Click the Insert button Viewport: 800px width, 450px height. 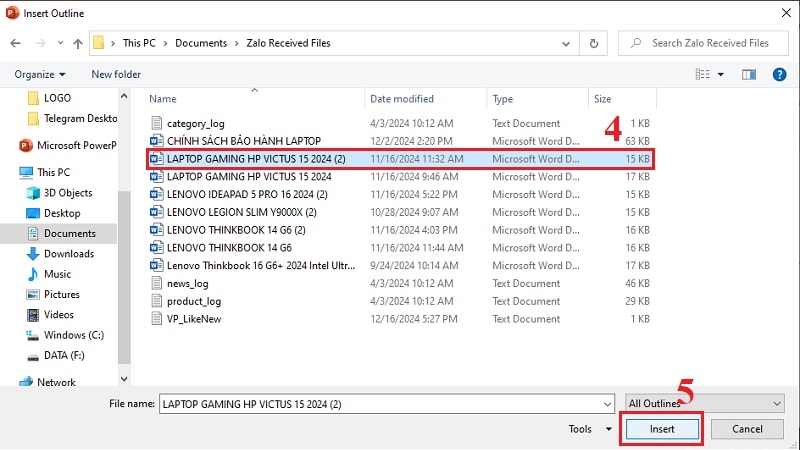[x=662, y=429]
